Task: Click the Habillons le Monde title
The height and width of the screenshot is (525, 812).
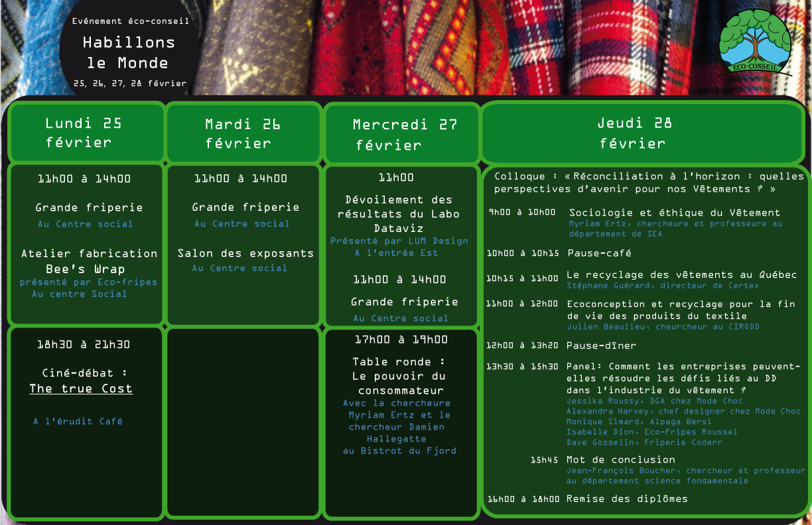Action: click(x=129, y=53)
